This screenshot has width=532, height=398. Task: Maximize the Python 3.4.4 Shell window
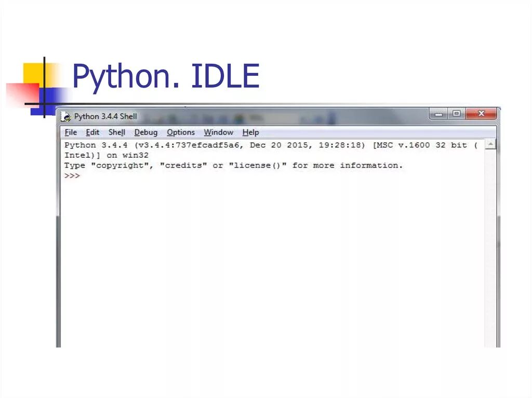(457, 114)
